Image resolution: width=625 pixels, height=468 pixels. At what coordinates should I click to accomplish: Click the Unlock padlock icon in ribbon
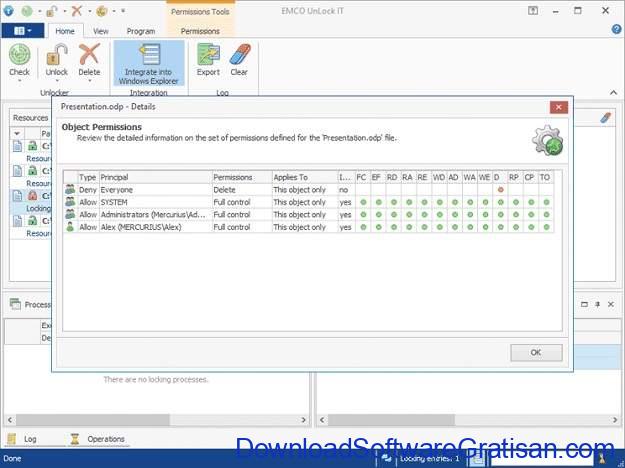(x=56, y=54)
